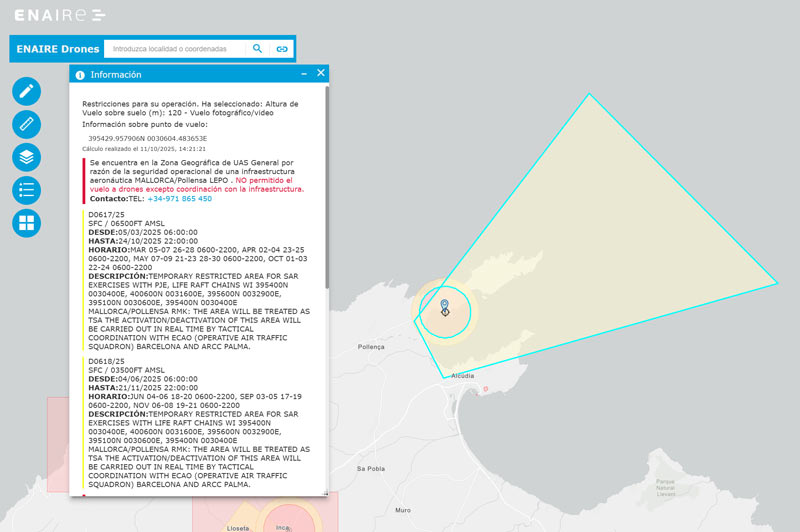Click the info icon in the Información header
Screen dimensions: 800x532
pyautogui.click(x=80, y=75)
